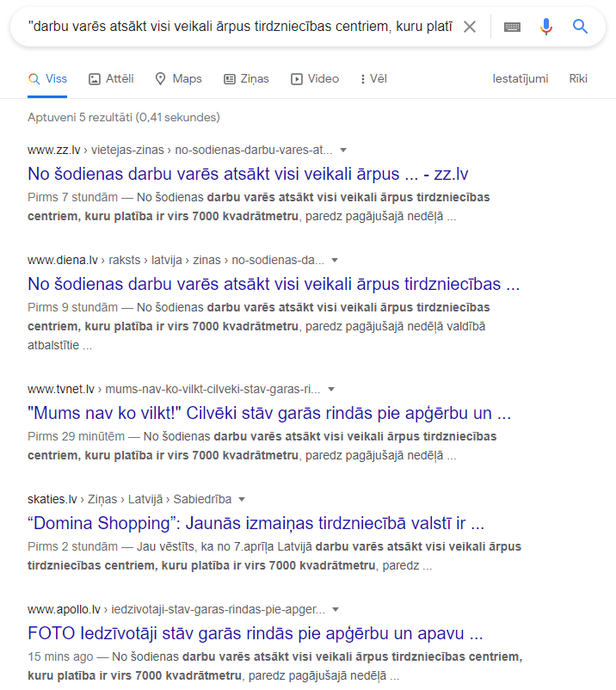The height and width of the screenshot is (690, 616).
Task: Switch to the Video tab
Action: click(x=315, y=79)
